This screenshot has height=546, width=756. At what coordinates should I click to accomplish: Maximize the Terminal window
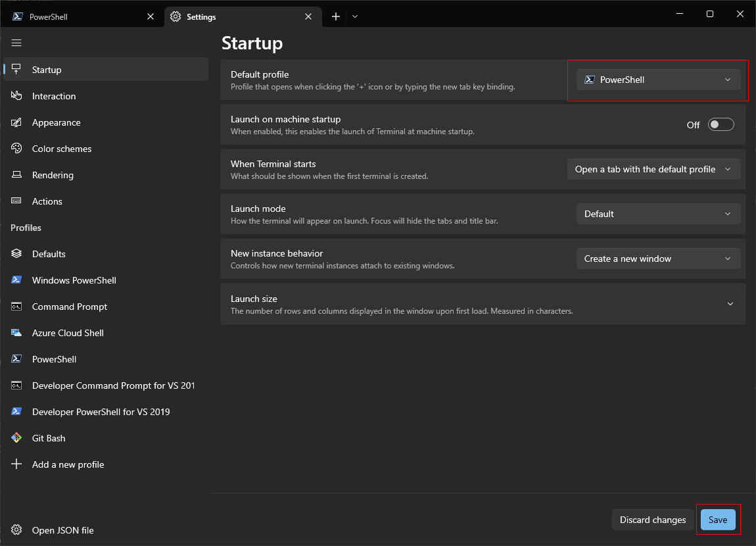[710, 14]
